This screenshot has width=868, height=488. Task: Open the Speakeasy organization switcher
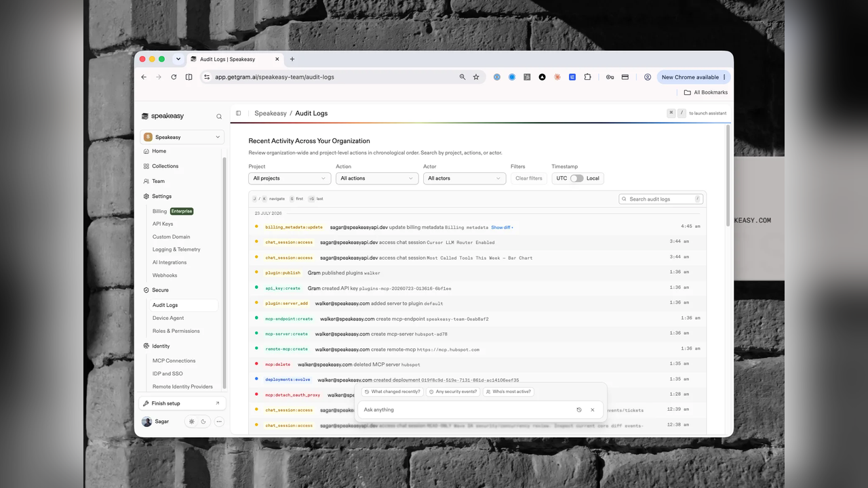(x=182, y=137)
